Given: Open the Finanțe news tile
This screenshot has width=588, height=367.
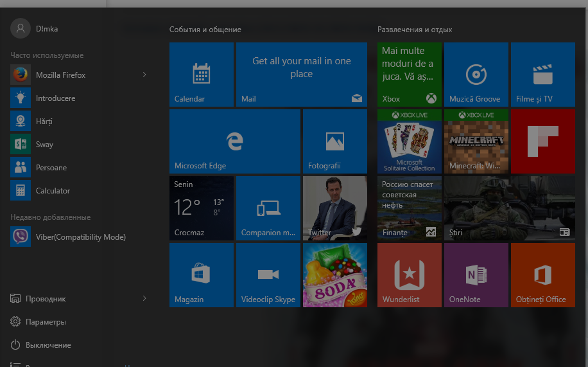Looking at the screenshot, I should pos(410,208).
